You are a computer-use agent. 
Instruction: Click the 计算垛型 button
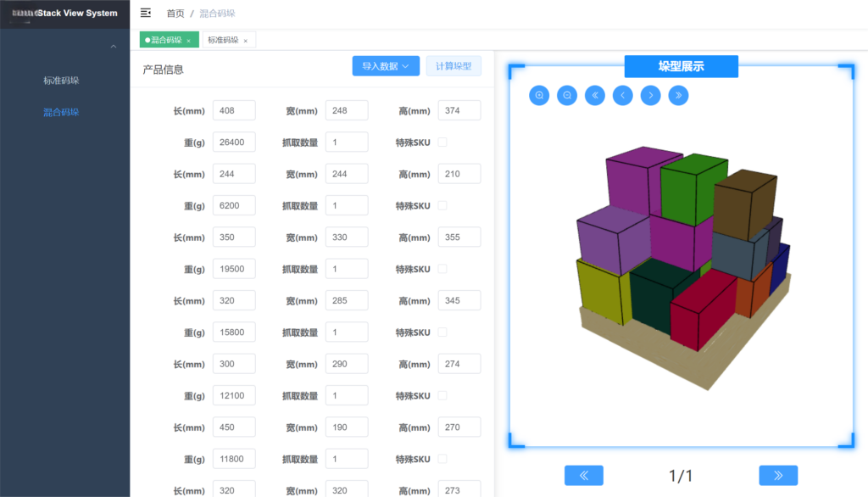(453, 66)
